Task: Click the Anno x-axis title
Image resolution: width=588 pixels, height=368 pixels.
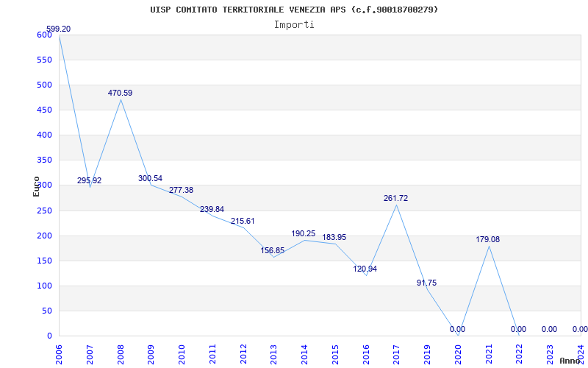Action: [x=570, y=361]
